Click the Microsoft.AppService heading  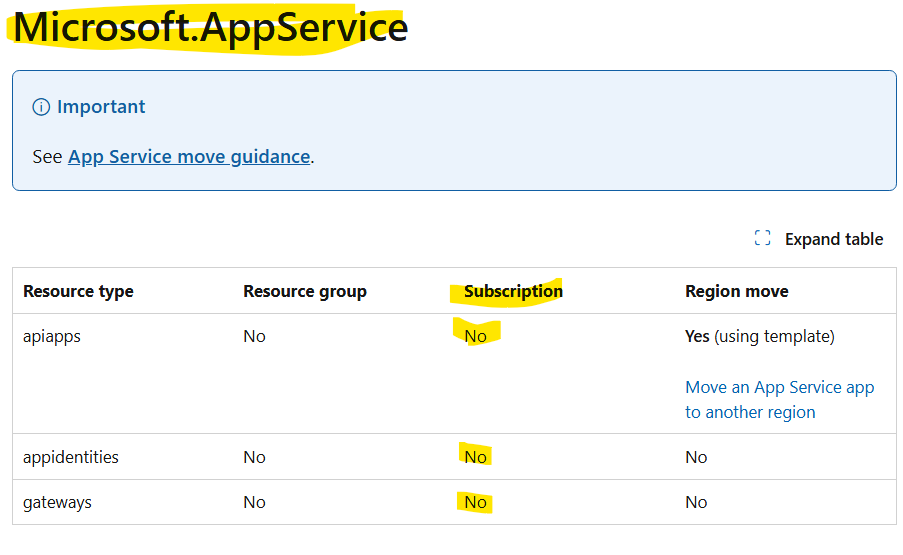pyautogui.click(x=210, y=27)
